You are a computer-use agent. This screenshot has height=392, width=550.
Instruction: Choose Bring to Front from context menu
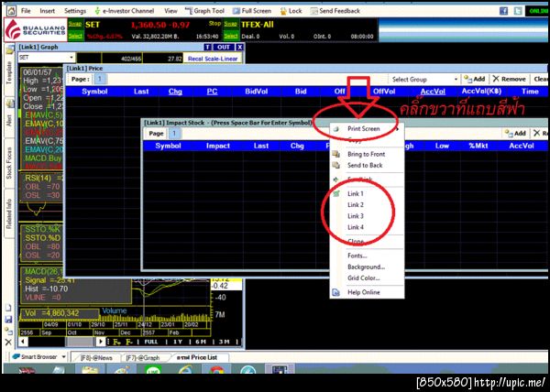coord(367,154)
